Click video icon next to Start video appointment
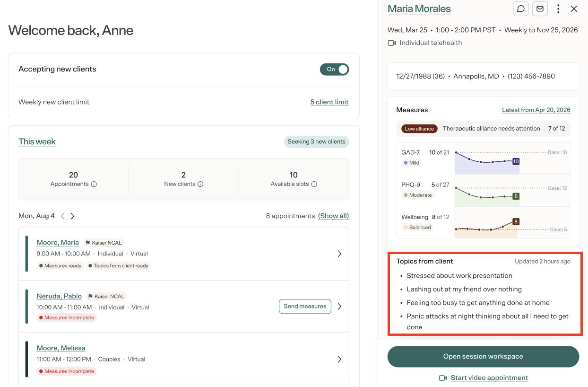Viewport: 588px width, 387px height. click(443, 378)
